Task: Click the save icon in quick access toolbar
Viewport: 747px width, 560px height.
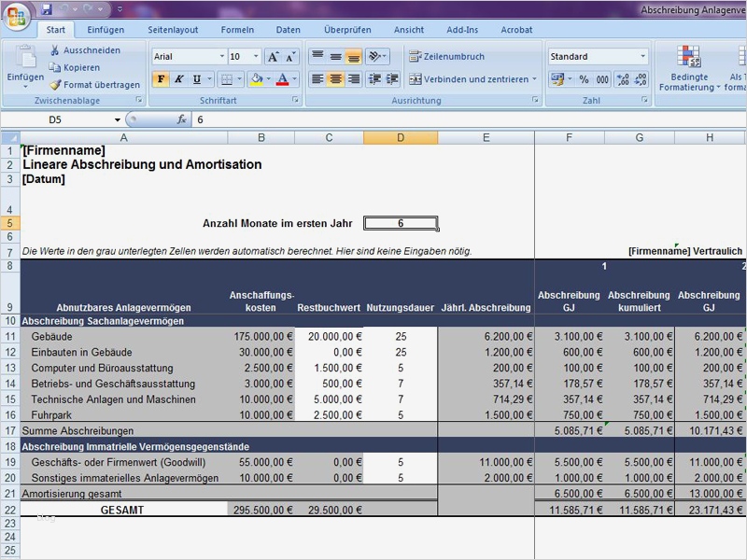Action: point(47,9)
